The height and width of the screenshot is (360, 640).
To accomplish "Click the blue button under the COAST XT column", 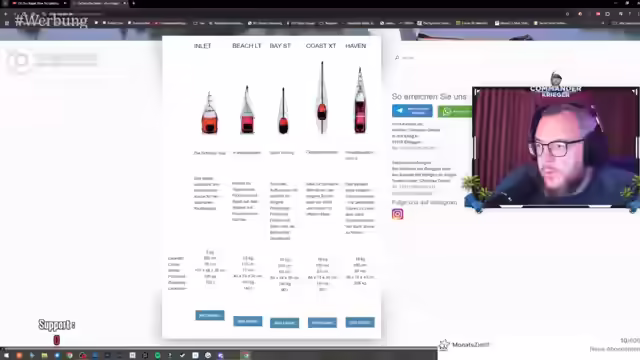I will point(322,322).
